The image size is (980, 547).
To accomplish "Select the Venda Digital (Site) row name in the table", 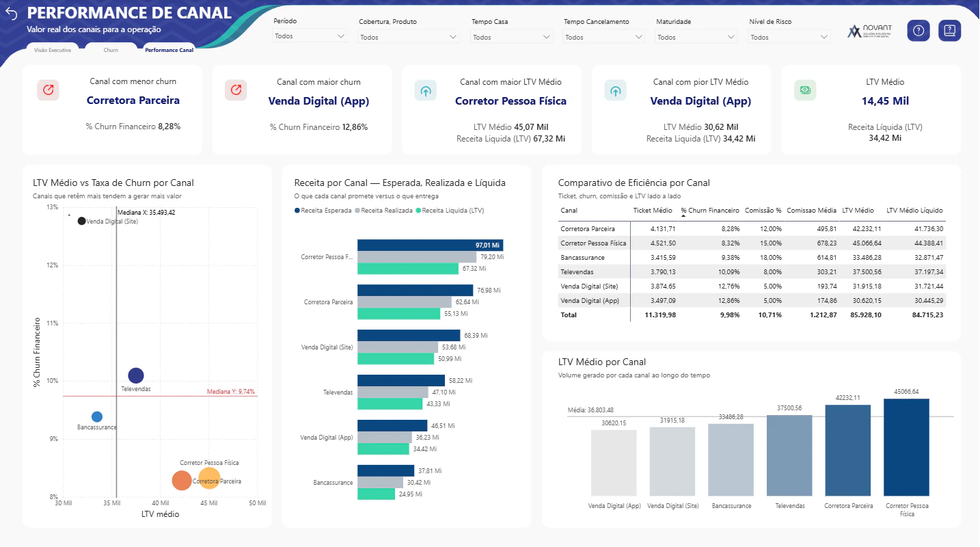I will click(x=589, y=286).
